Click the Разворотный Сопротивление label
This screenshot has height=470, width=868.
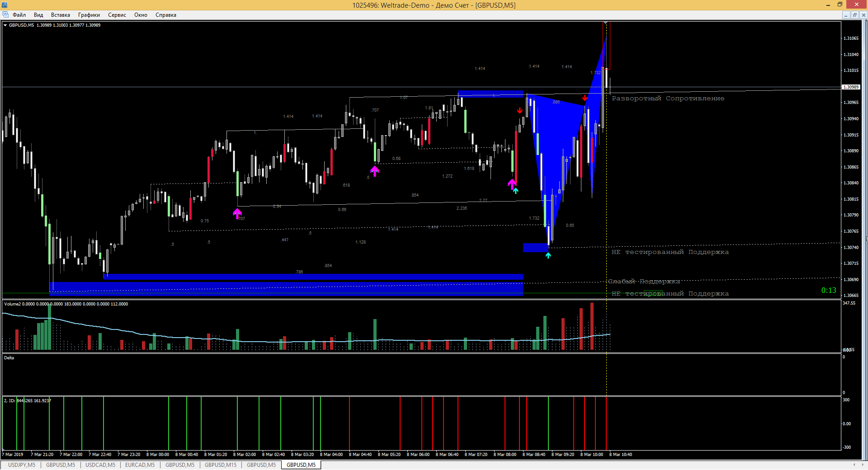coord(668,99)
